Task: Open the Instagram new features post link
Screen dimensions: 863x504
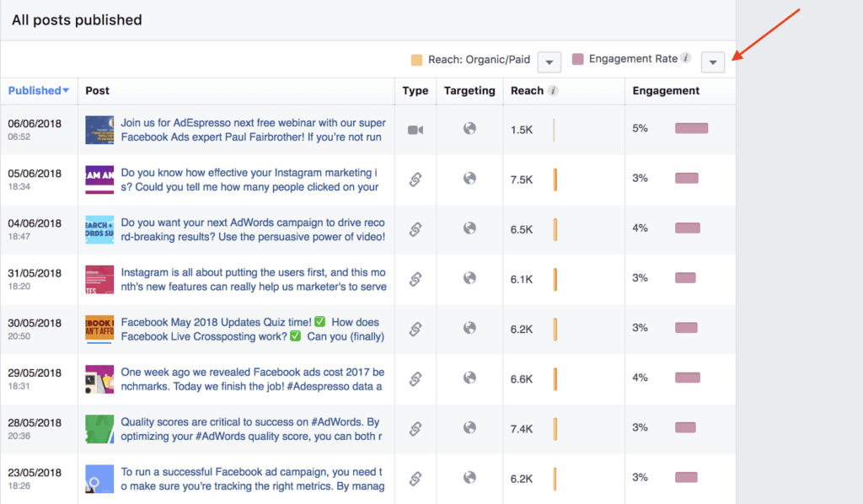Action: 254,280
